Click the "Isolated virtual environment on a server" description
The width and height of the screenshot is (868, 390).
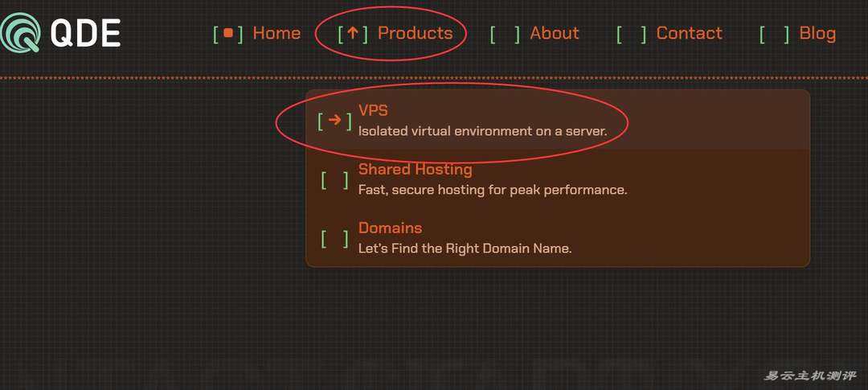pos(482,131)
